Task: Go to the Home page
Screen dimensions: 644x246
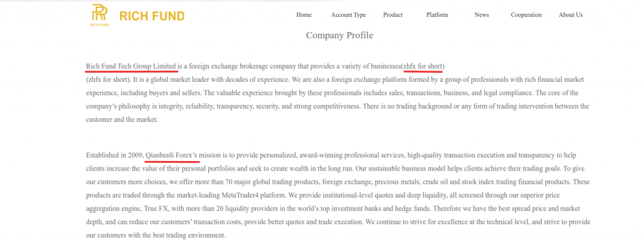Action: click(304, 14)
